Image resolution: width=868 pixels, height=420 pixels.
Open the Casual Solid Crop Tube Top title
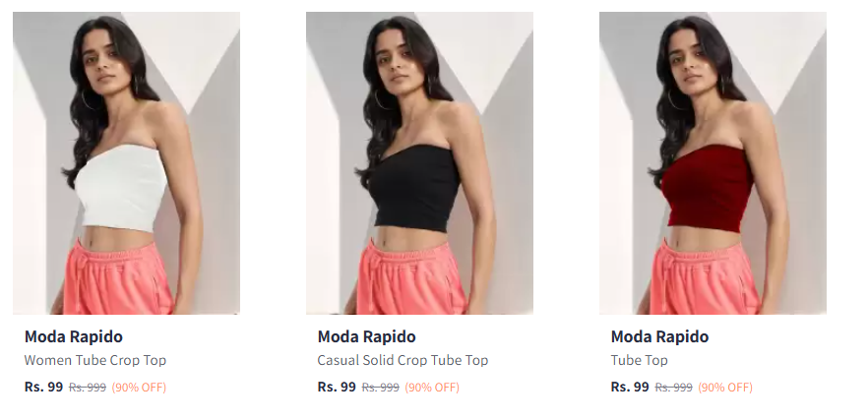click(403, 360)
